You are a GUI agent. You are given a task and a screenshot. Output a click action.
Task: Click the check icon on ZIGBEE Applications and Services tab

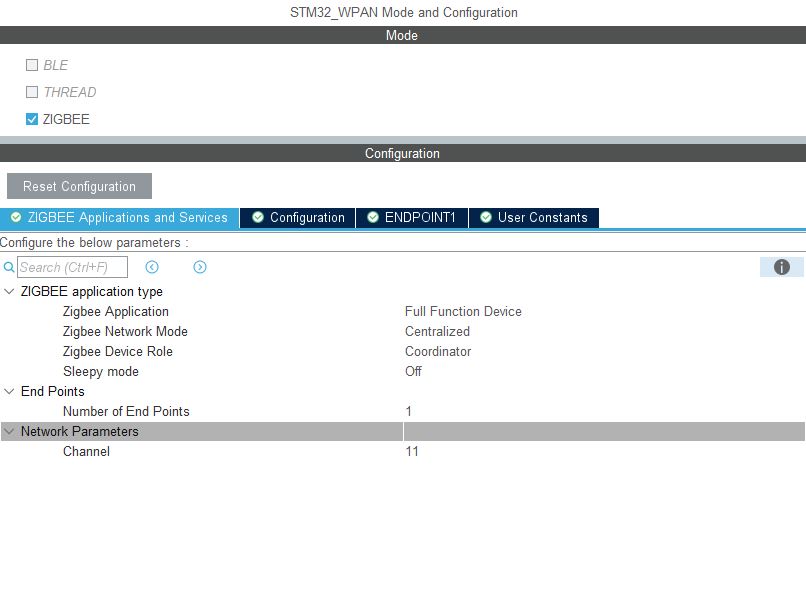[14, 217]
